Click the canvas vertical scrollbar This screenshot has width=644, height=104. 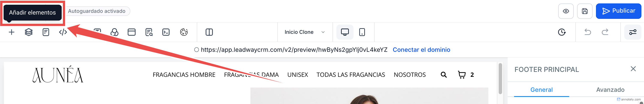click(x=500, y=79)
